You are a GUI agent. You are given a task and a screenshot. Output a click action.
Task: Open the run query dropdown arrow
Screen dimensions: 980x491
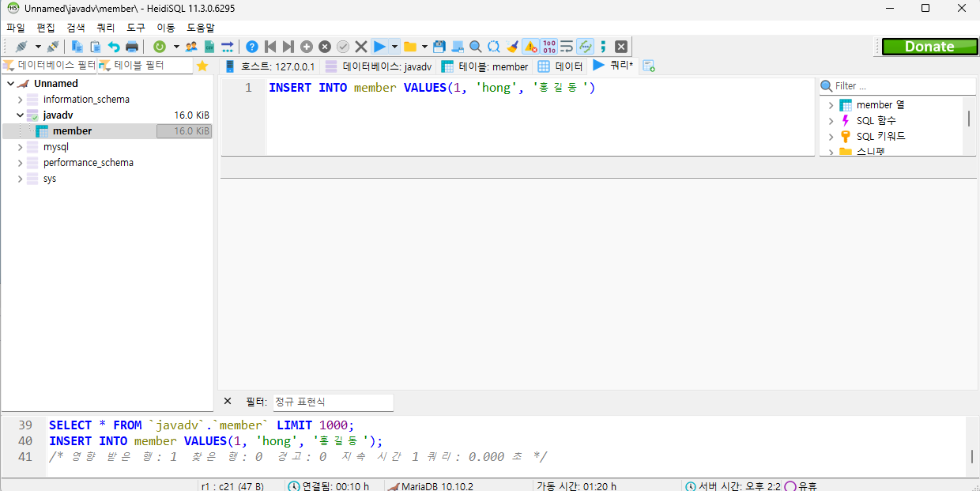(394, 47)
